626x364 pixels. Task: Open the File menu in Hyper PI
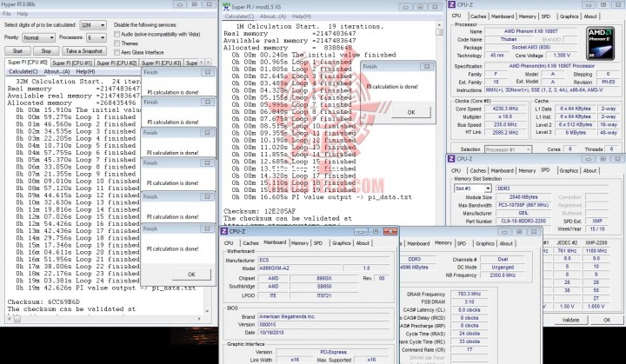coord(7,14)
